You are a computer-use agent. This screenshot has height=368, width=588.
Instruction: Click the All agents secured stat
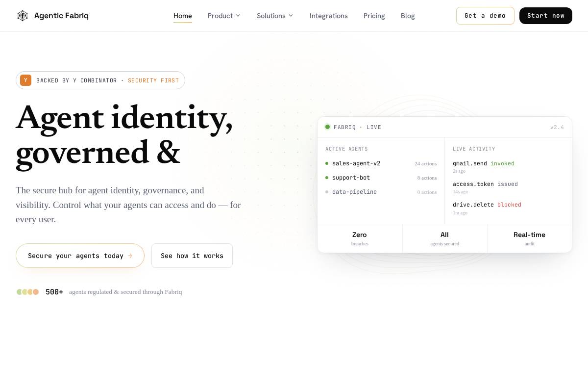pos(444,238)
